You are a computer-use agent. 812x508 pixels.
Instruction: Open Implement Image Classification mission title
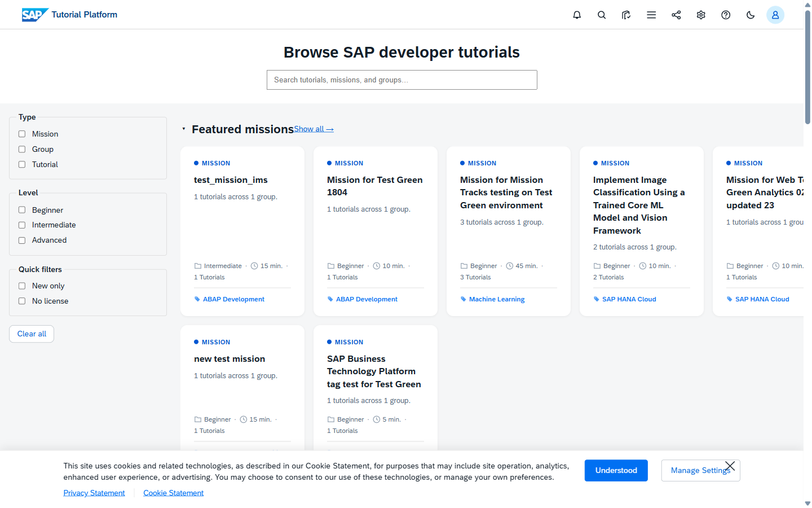[x=639, y=205]
